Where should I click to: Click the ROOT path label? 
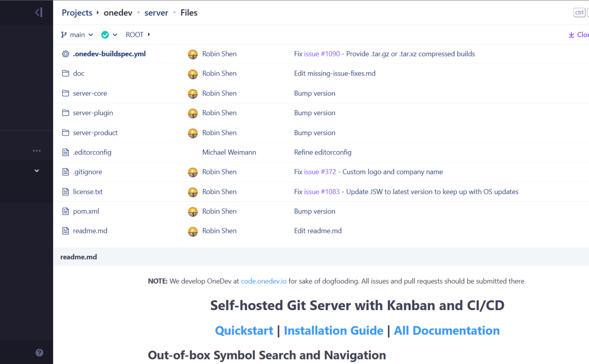pos(135,35)
